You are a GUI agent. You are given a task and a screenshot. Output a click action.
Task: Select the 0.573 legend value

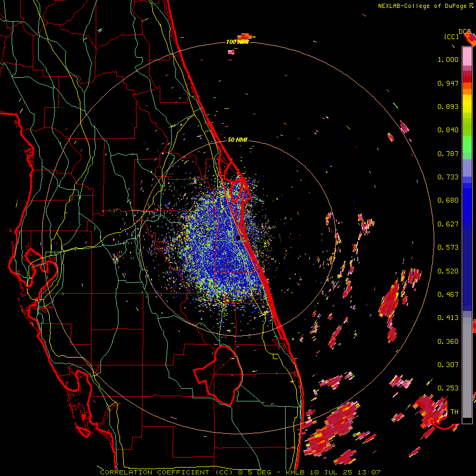click(x=448, y=248)
